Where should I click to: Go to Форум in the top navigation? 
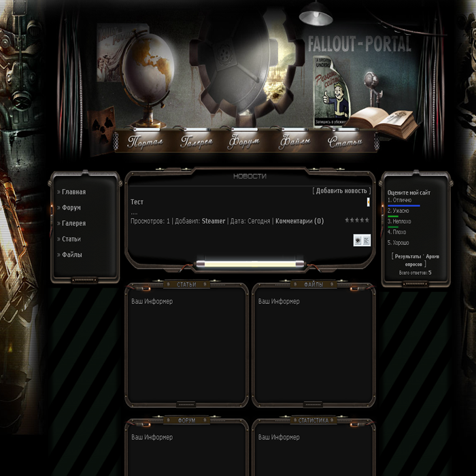click(243, 142)
